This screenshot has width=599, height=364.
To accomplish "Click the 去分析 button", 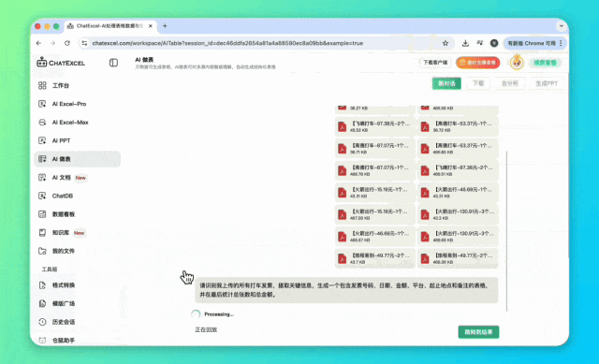I will click(509, 83).
